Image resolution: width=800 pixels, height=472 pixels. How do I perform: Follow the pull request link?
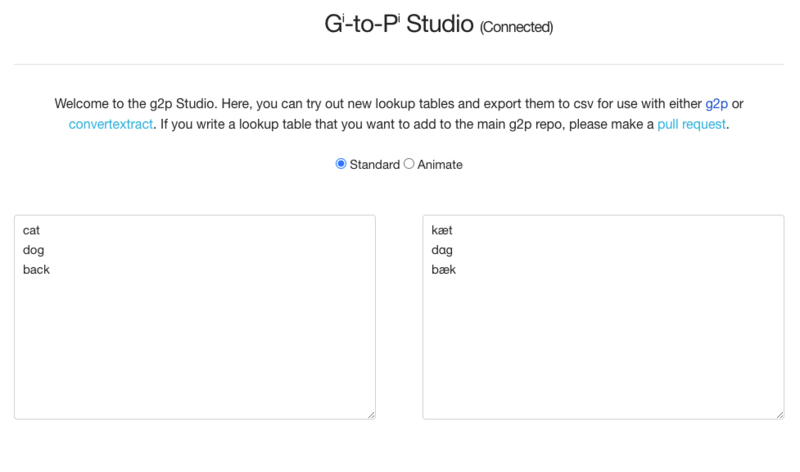point(691,125)
